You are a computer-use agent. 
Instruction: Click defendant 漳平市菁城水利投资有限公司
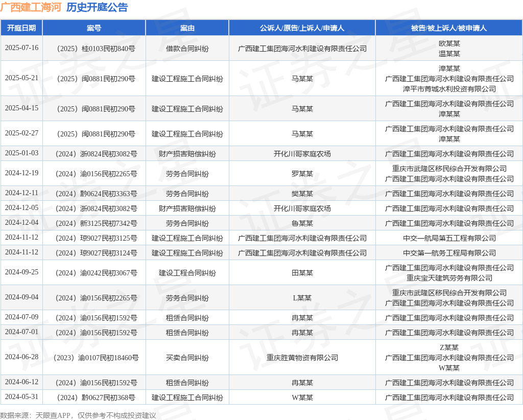pyautogui.click(x=449, y=89)
